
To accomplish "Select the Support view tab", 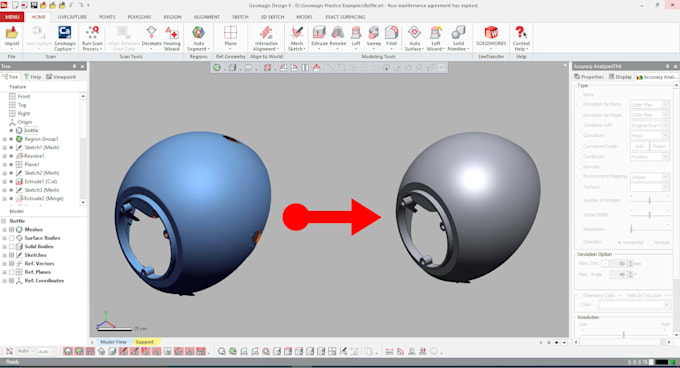I will [x=144, y=342].
